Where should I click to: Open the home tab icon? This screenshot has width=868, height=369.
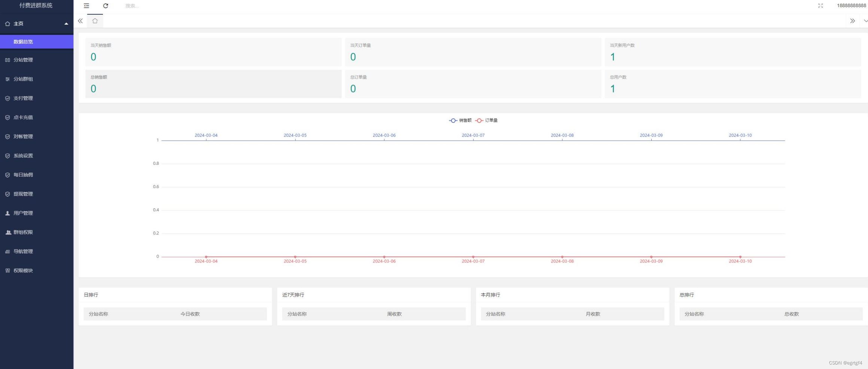(x=95, y=21)
